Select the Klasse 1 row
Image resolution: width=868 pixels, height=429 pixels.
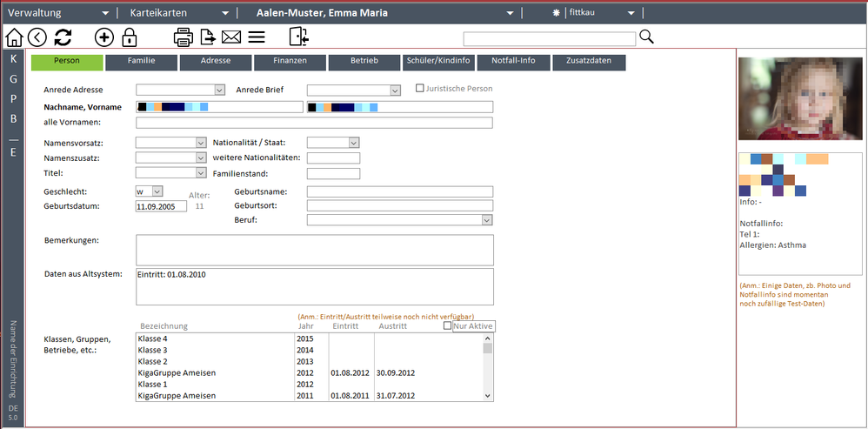point(309,384)
